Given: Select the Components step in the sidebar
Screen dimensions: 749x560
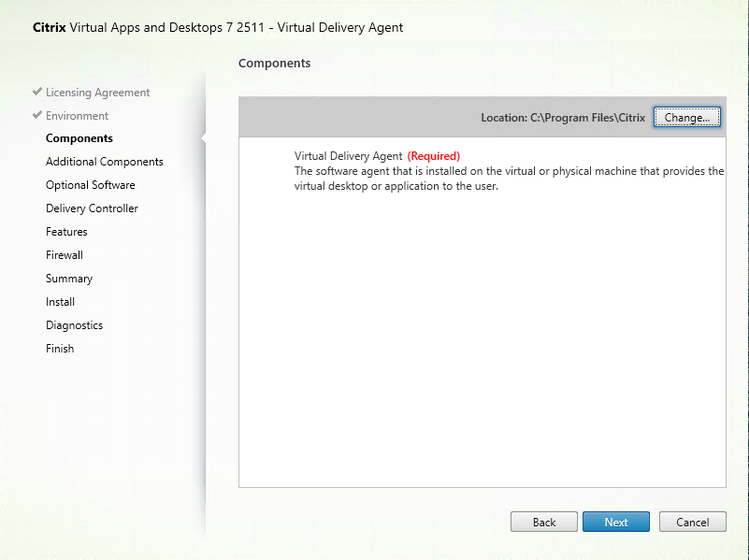Looking at the screenshot, I should tap(79, 137).
